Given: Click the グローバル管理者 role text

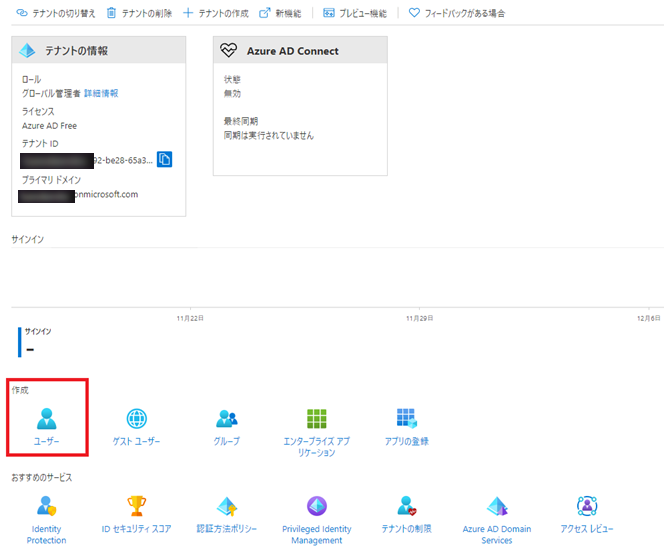Looking at the screenshot, I should [x=51, y=93].
